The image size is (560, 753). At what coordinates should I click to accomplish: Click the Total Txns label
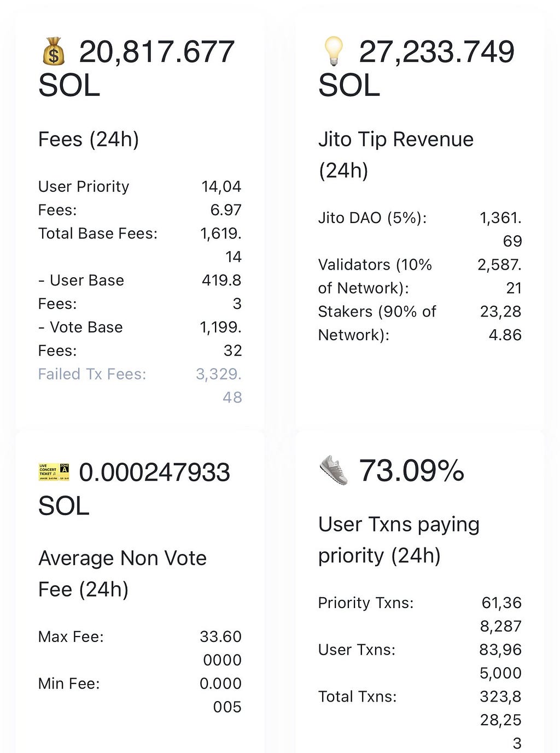358,697
